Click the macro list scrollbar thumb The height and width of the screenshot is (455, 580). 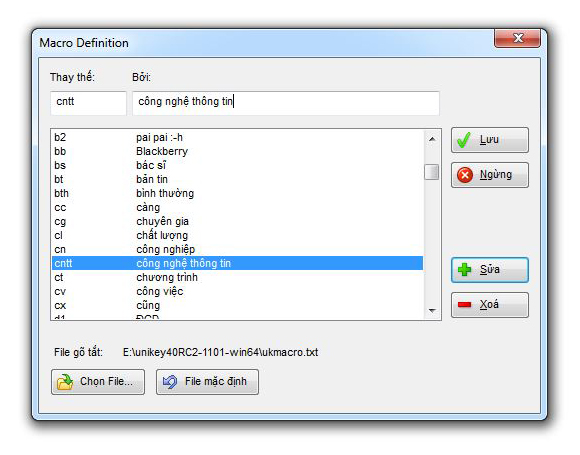pos(432,172)
